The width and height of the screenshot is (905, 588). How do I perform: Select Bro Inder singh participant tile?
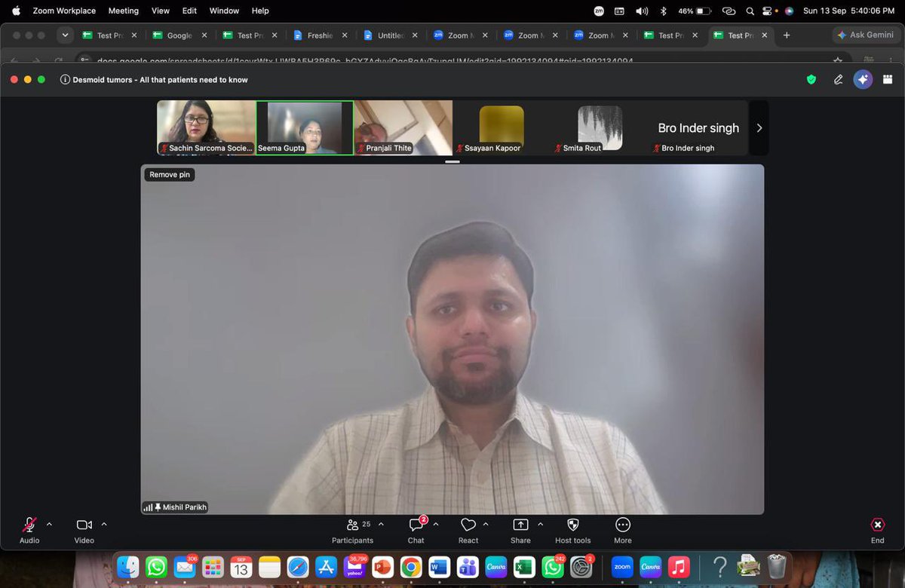[698, 128]
